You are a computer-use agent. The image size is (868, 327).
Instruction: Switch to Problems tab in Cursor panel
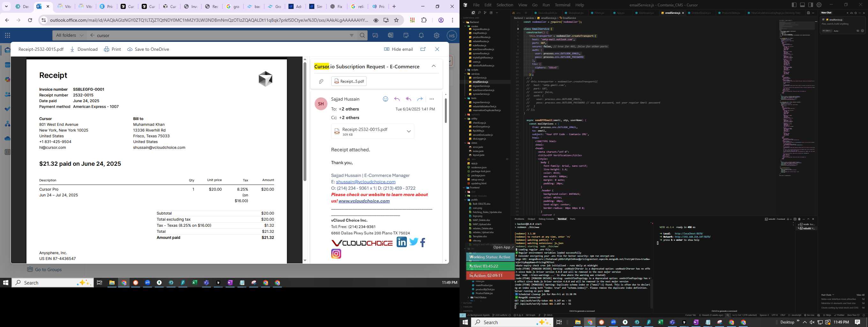coord(519,219)
